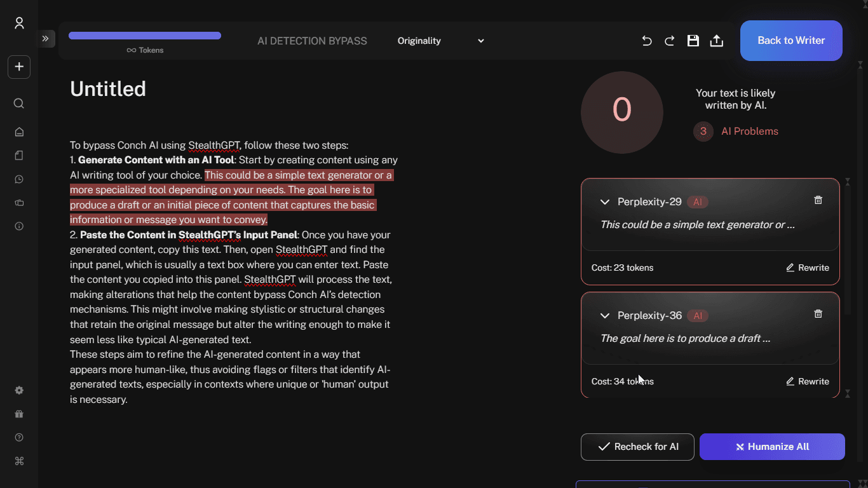This screenshot has height=488, width=868.
Task: Click the user profile icon
Action: tap(19, 24)
